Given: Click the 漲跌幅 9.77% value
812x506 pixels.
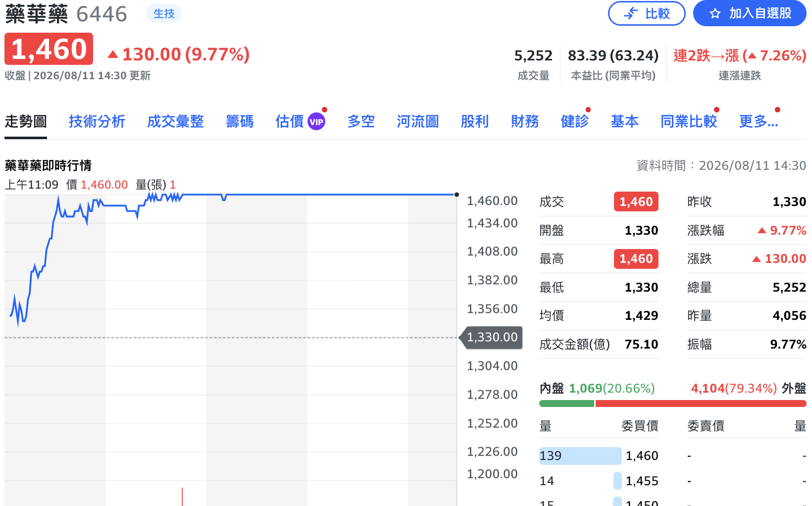Looking at the screenshot, I should [782, 230].
